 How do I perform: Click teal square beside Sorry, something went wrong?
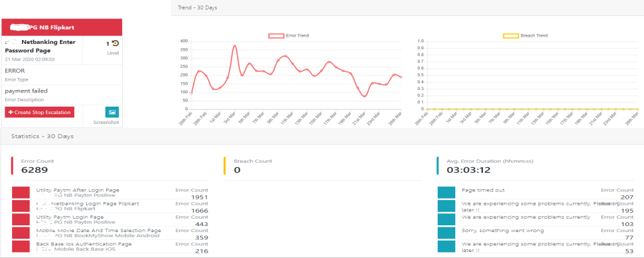(446, 233)
